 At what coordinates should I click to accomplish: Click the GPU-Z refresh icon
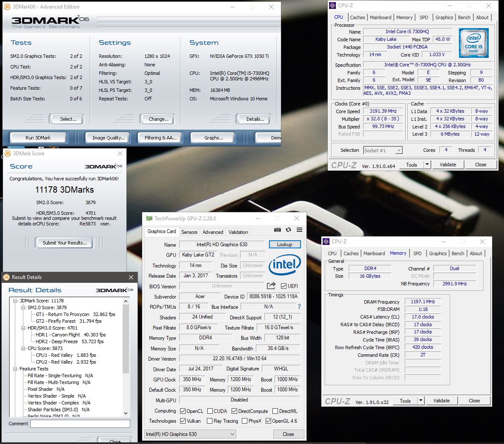point(288,230)
